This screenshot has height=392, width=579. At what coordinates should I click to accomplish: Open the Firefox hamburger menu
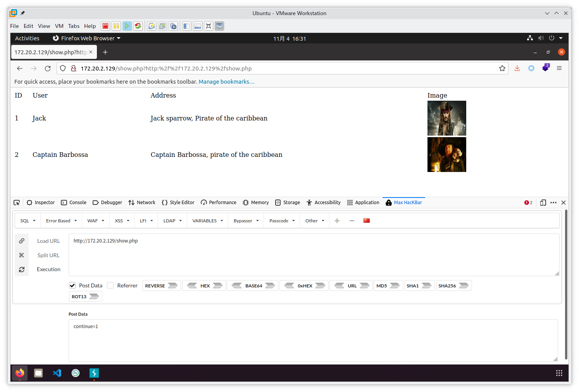[559, 68]
